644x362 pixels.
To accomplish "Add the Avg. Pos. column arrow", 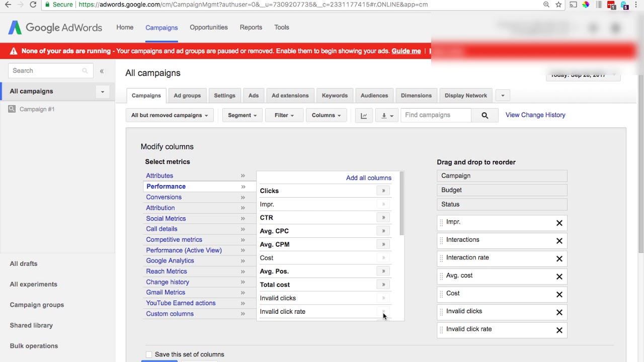I will pyautogui.click(x=383, y=271).
